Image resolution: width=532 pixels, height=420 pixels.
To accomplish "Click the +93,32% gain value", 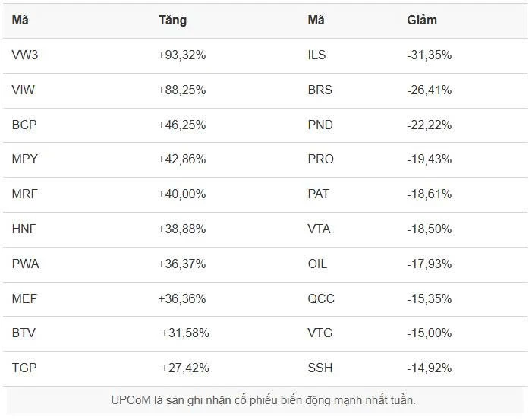I will (x=182, y=55).
